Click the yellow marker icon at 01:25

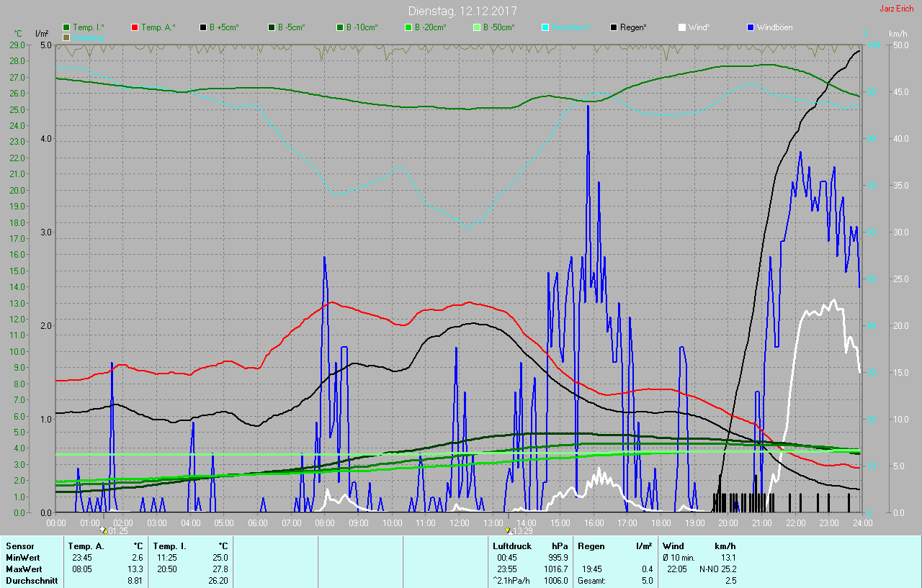[104, 530]
